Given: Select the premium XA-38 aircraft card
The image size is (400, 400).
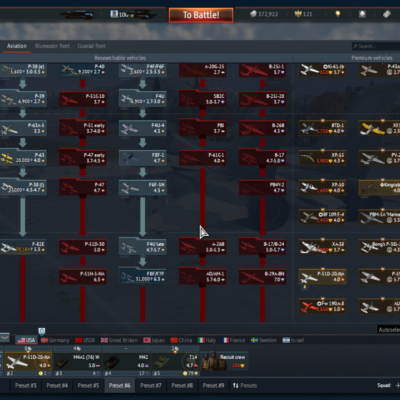Looking at the screenshot, I should [x=322, y=247].
